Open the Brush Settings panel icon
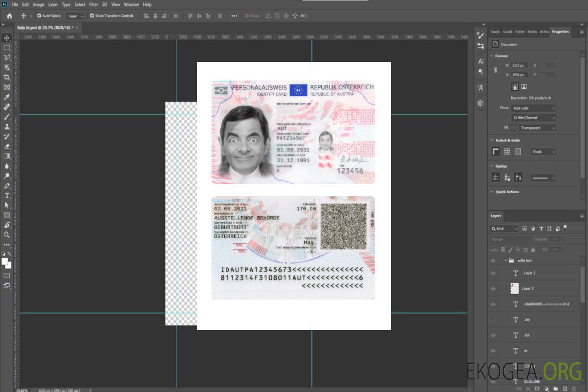 point(481,35)
